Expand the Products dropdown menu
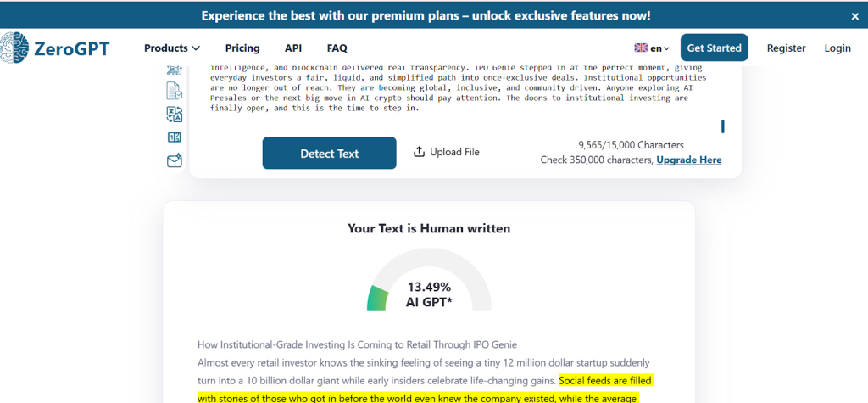The image size is (868, 403). point(172,48)
